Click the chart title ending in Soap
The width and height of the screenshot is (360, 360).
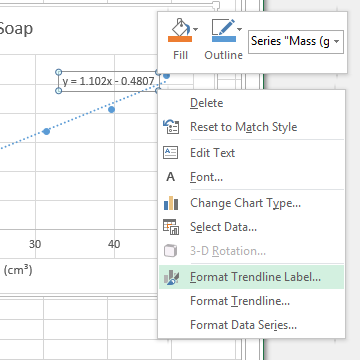tap(16, 29)
